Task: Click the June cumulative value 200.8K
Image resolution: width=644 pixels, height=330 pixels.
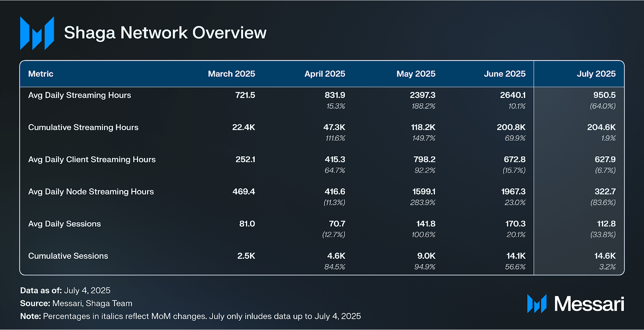Action: tap(511, 127)
